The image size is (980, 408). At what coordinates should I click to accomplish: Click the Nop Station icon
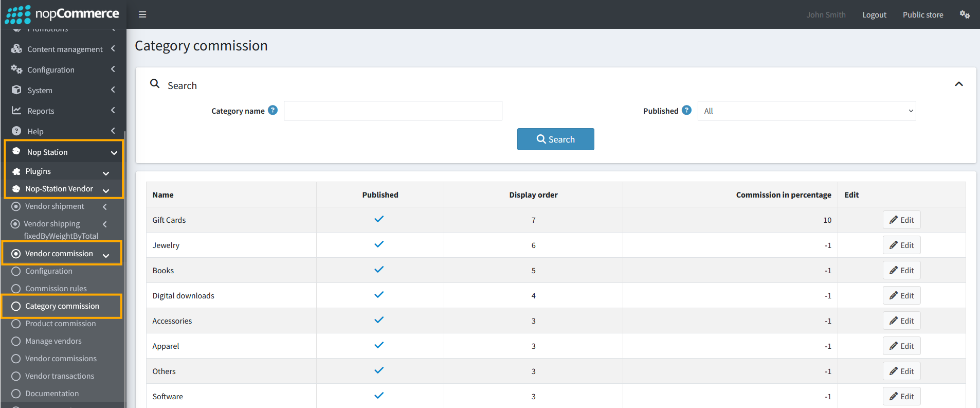coord(16,151)
